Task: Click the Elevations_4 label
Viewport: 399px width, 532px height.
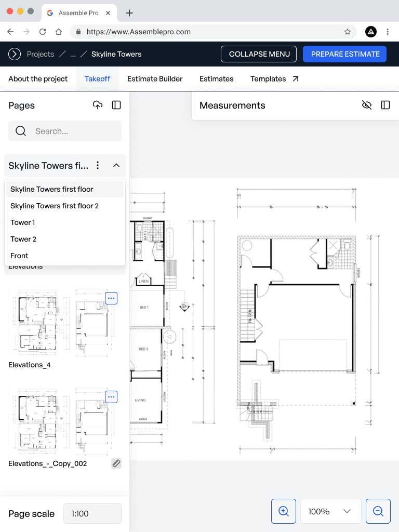Action: 30,365
